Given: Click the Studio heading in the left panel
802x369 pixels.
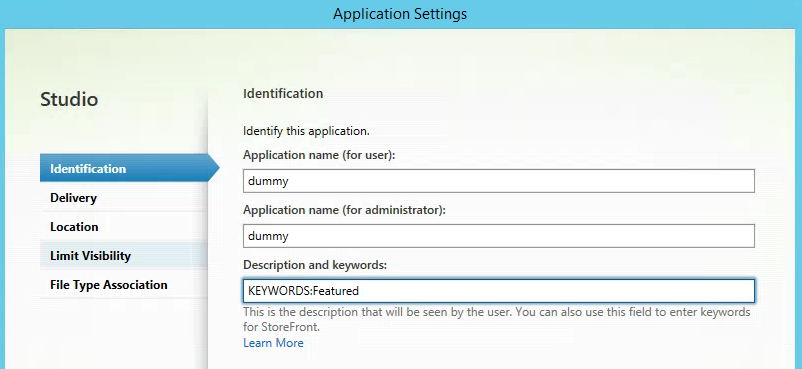Looking at the screenshot, I should point(69,99).
